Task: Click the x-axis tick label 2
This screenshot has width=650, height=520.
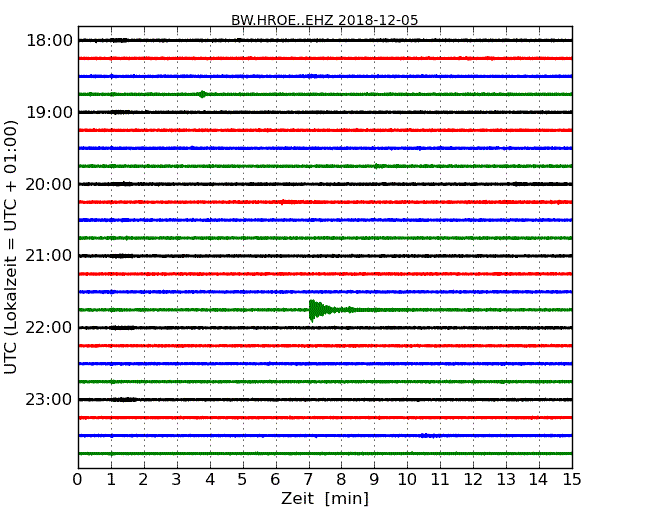Action: 143,480
